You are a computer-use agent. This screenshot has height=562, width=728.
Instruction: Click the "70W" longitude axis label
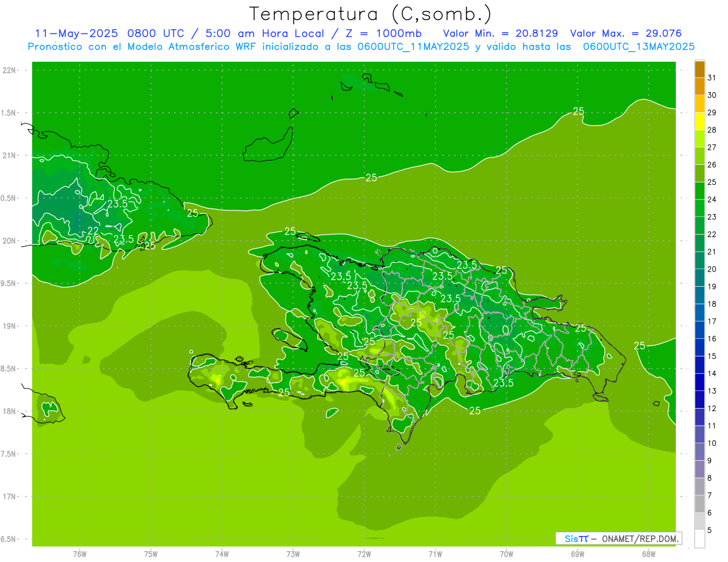tap(507, 554)
